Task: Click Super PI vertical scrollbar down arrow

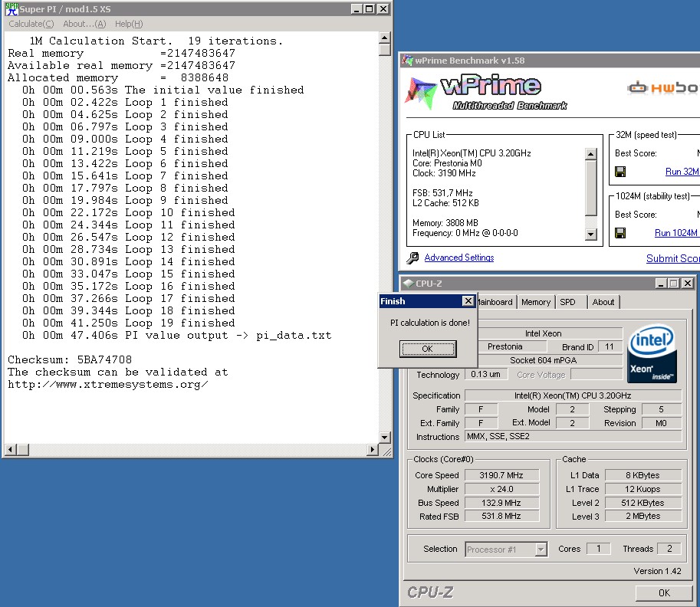Action: 385,438
